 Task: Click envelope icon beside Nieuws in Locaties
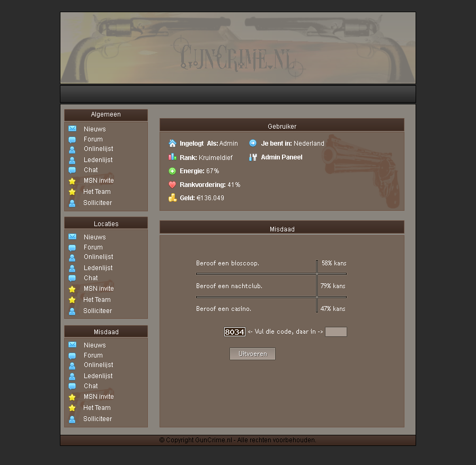pos(72,237)
